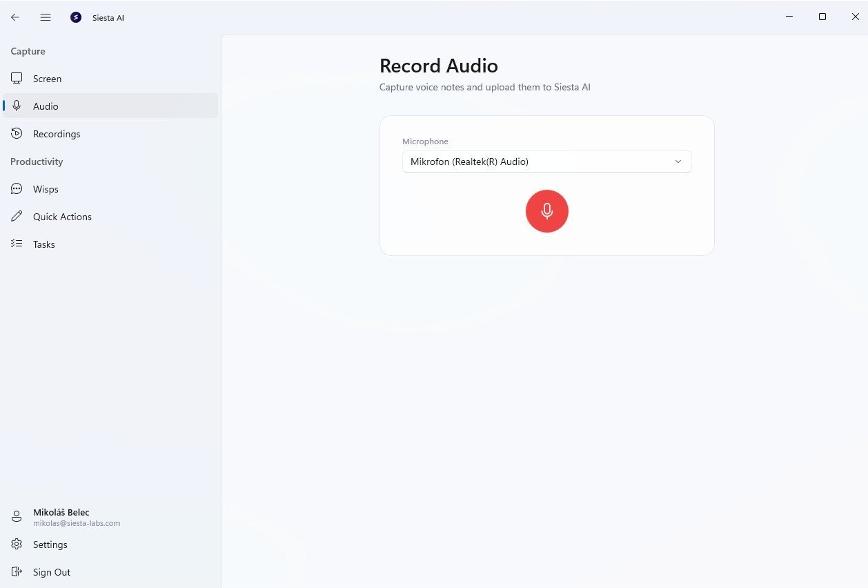Toggle the hamburger navigation menu
Viewport: 868px width, 588px height.
(x=46, y=17)
